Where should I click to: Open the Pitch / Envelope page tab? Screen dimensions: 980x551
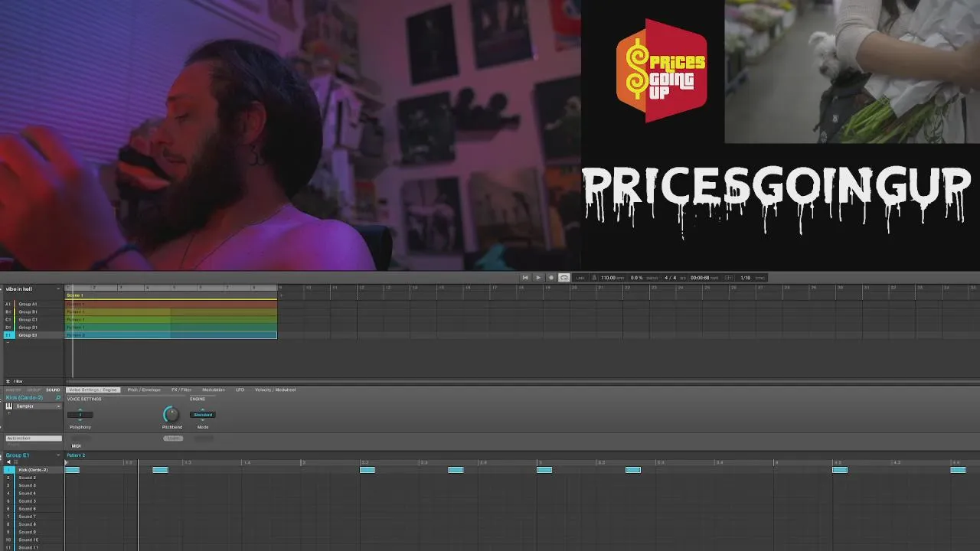point(144,390)
